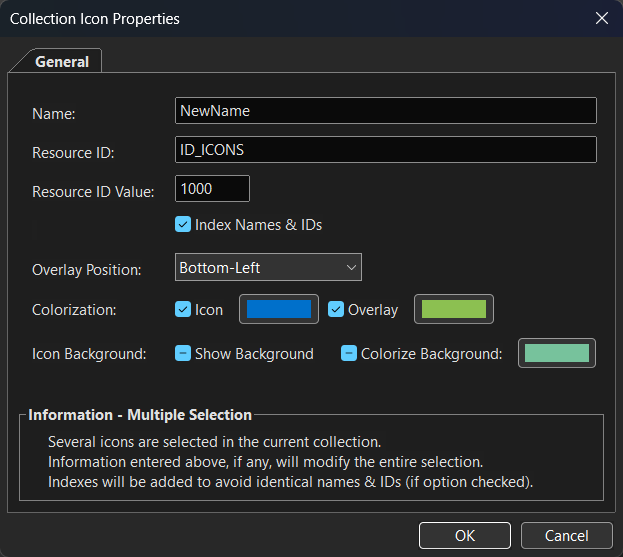The image size is (623, 557).
Task: Open the Overlay Position dropdown
Action: (x=268, y=267)
